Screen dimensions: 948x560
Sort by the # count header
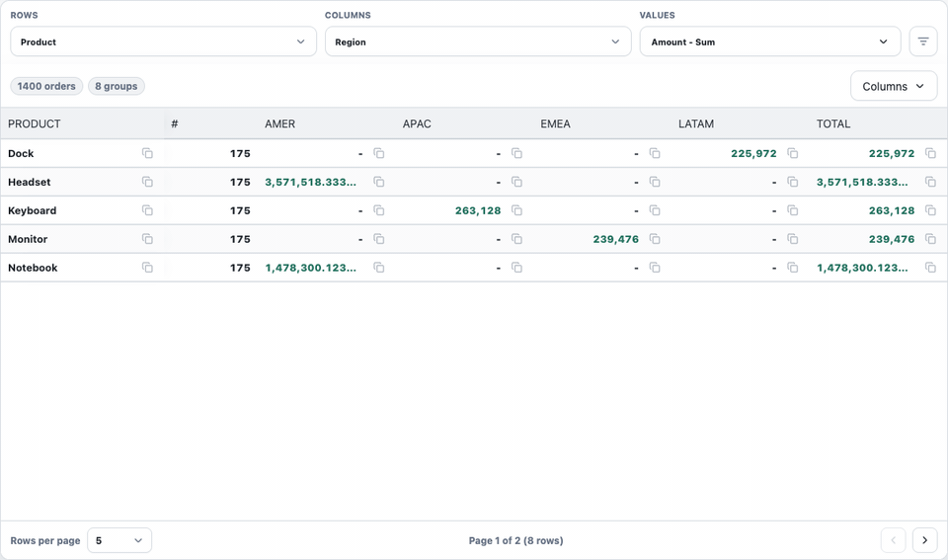(175, 123)
